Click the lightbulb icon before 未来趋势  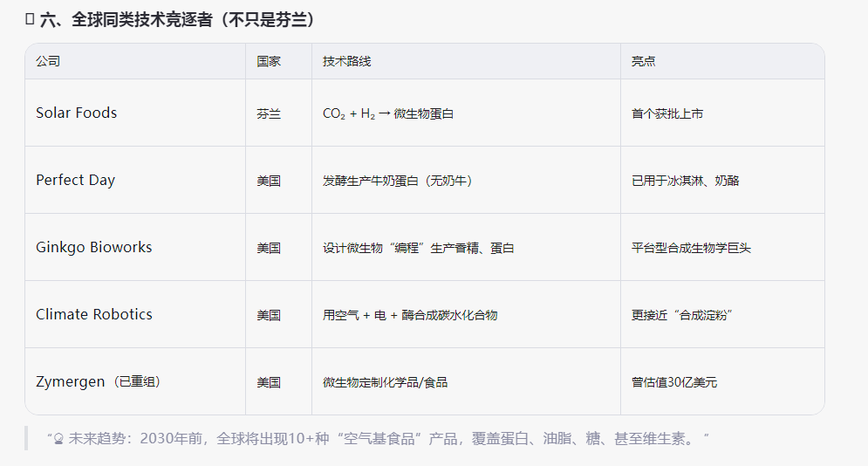point(58,440)
